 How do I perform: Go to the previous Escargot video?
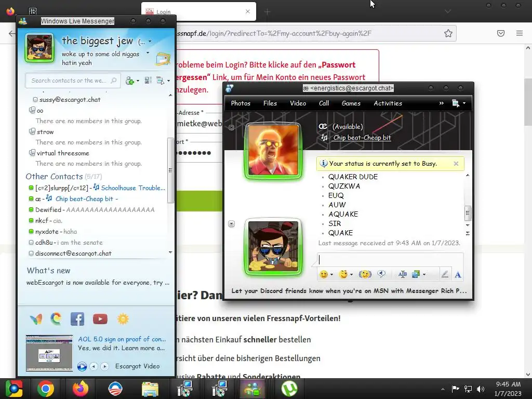click(x=94, y=366)
